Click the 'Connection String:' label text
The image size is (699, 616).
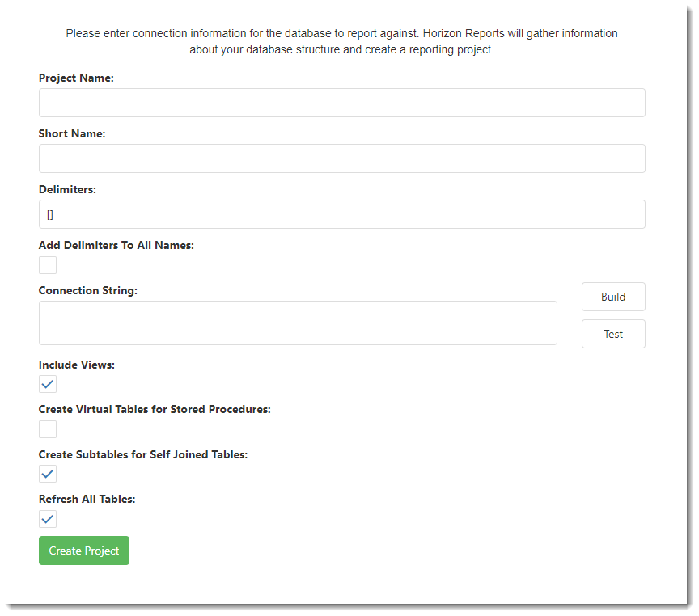tap(88, 290)
